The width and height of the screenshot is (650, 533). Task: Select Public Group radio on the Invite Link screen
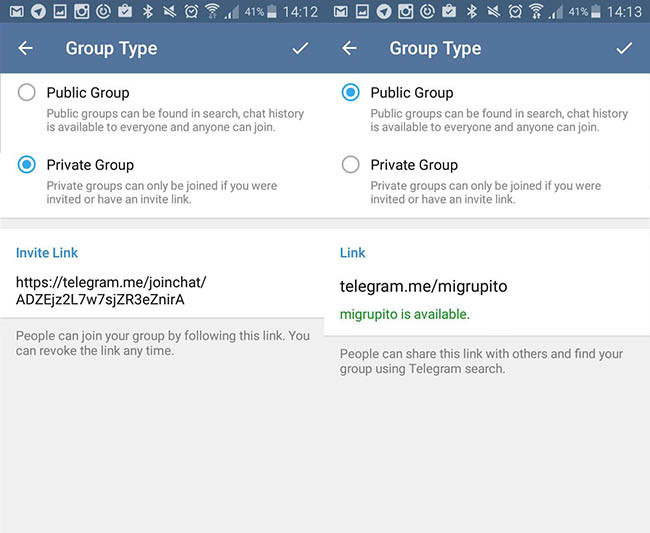tap(27, 92)
